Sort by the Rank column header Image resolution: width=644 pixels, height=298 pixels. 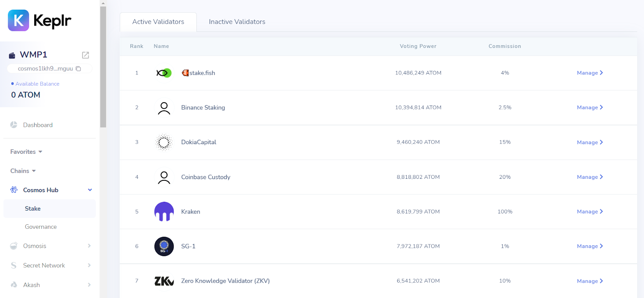[x=136, y=46]
